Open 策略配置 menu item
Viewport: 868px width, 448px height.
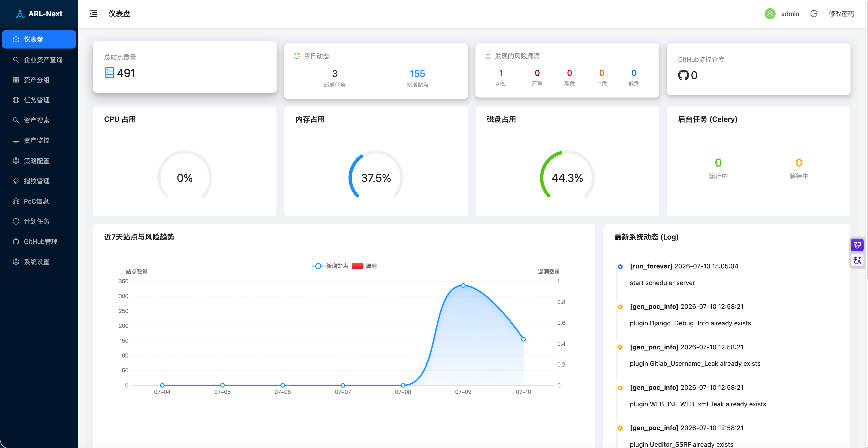click(39, 161)
